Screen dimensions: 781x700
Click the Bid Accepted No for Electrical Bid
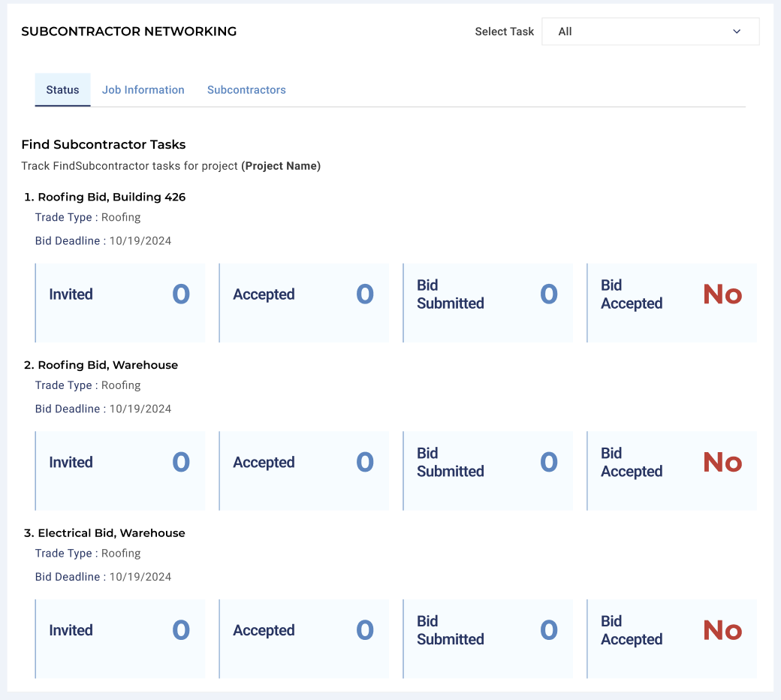tap(722, 630)
